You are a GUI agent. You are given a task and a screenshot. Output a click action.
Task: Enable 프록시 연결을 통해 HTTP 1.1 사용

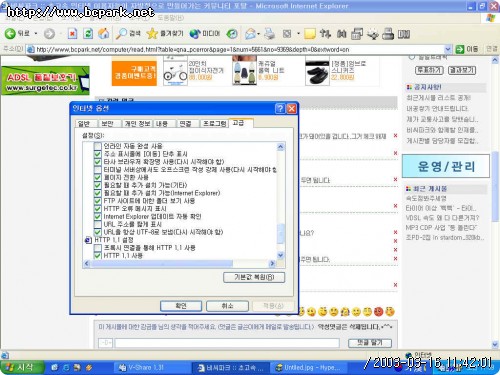97,248
